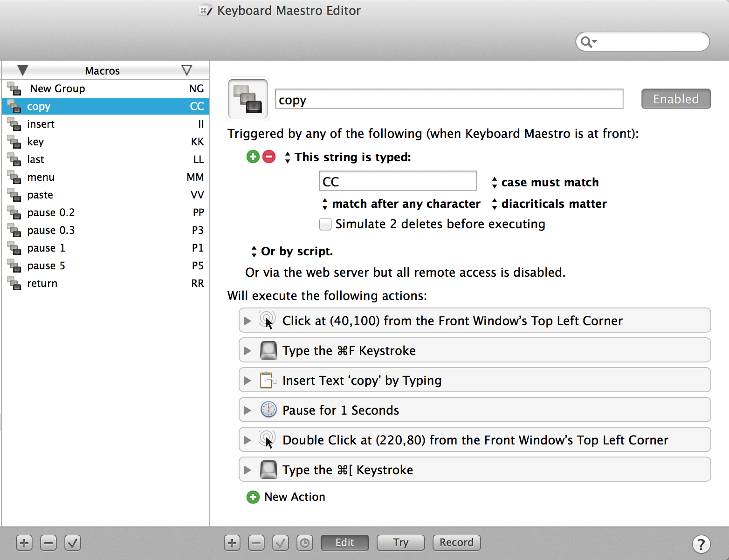Image resolution: width=729 pixels, height=560 pixels.
Task: Select the New Group row
Action: point(105,89)
